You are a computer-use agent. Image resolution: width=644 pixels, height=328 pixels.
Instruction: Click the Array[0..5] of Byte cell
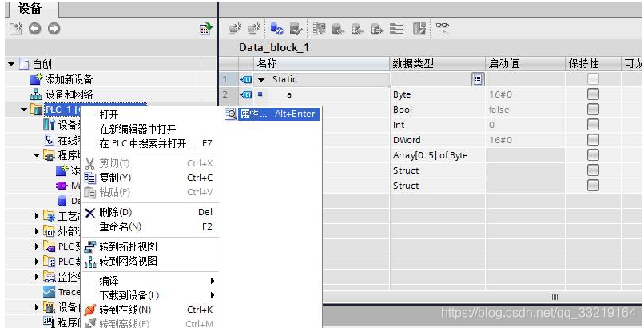[437, 155]
